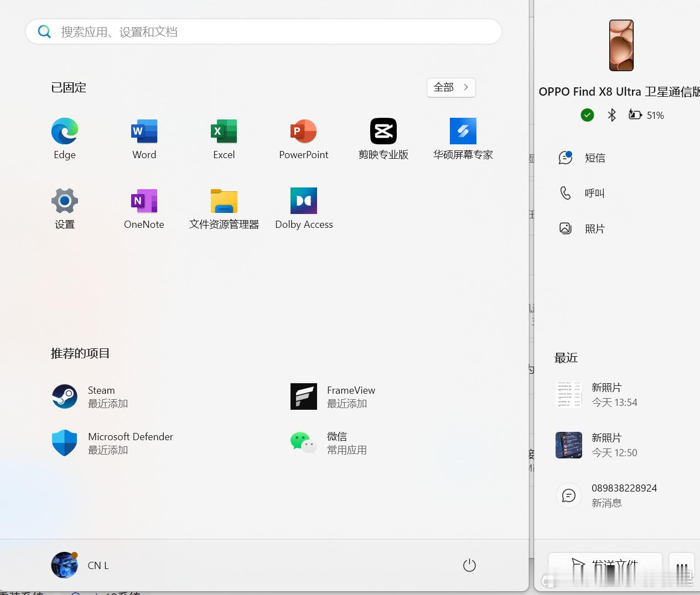Launch PowerPoint pinned app
Viewport: 700px width, 595px height.
click(304, 138)
